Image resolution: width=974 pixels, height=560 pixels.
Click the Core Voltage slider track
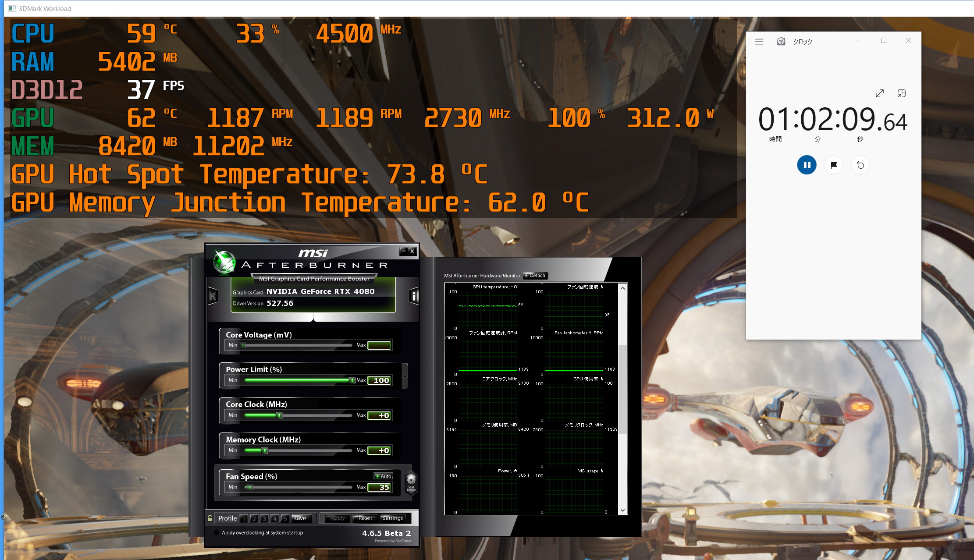point(298,345)
